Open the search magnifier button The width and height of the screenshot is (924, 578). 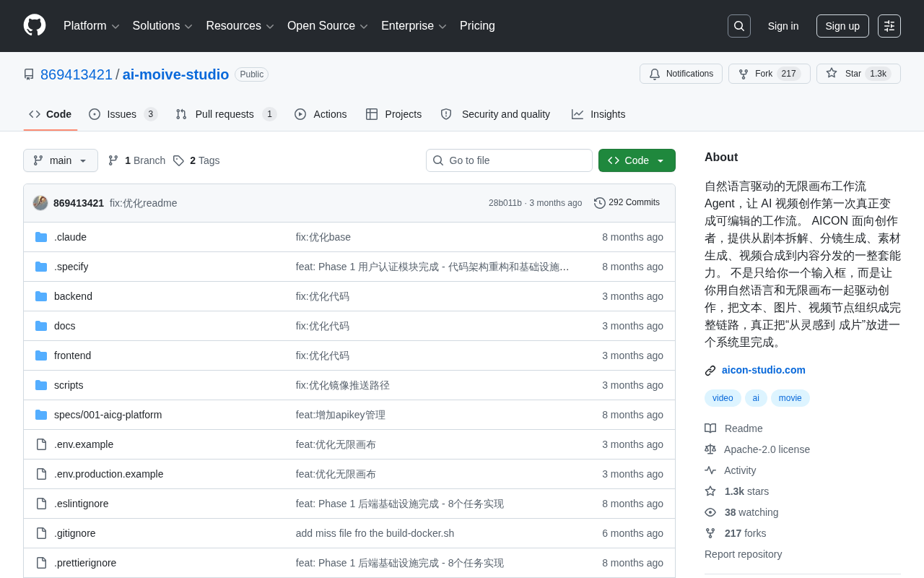point(739,26)
